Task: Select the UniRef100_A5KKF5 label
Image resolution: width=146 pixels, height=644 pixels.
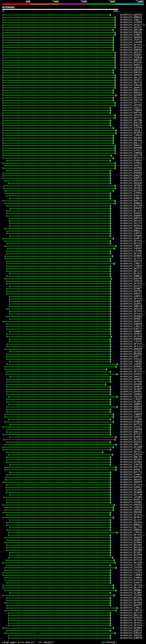Action: coord(131,482)
